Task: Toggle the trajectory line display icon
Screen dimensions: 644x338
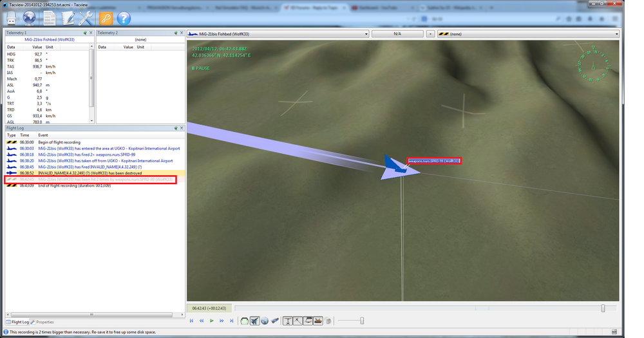Action: click(x=298, y=321)
